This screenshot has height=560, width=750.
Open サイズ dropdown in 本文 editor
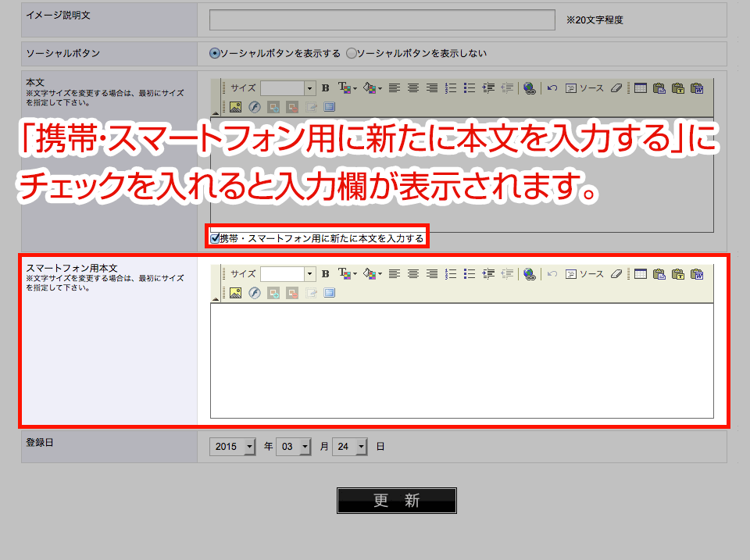(309, 88)
